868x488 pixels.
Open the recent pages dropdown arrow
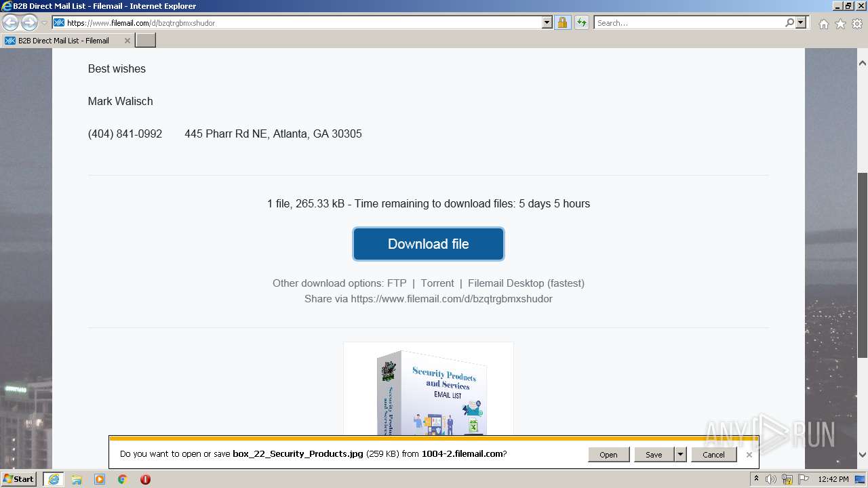(x=44, y=23)
